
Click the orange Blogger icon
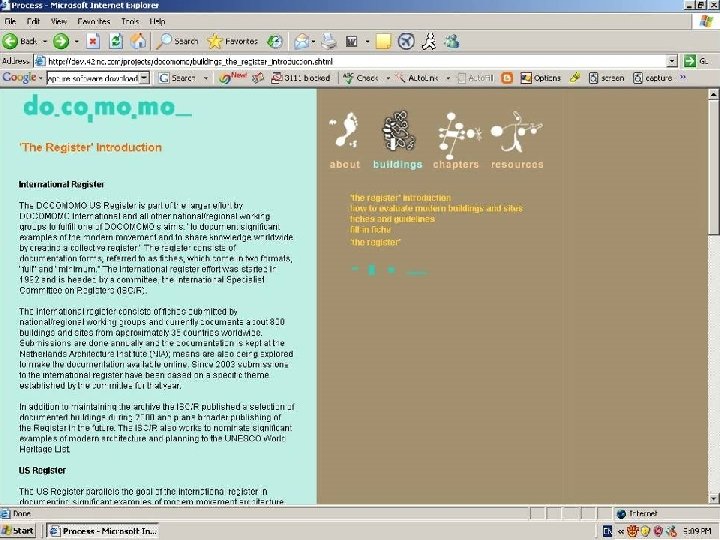pyautogui.click(x=507, y=78)
